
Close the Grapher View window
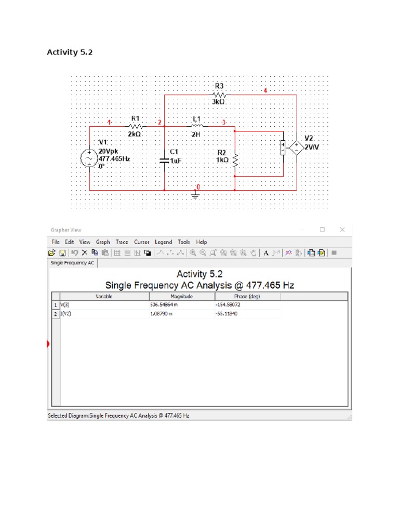[x=342, y=230]
